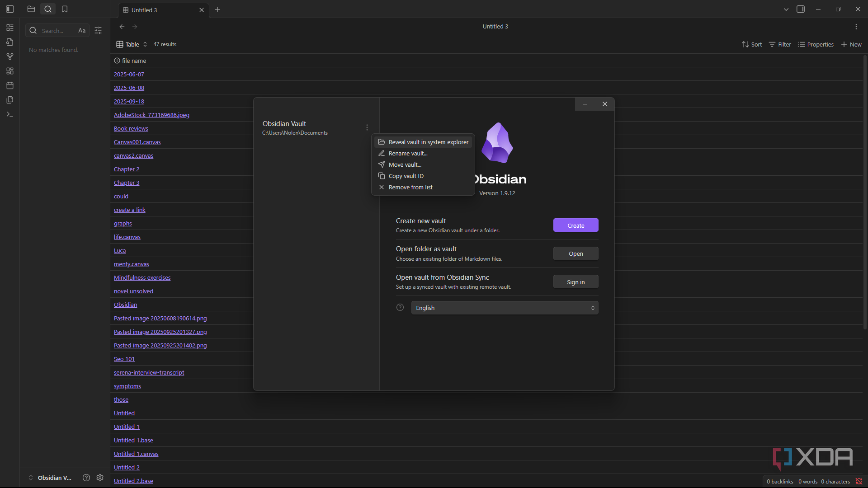Image resolution: width=868 pixels, height=488 pixels.
Task: Click New to add a base entry
Action: (851, 44)
